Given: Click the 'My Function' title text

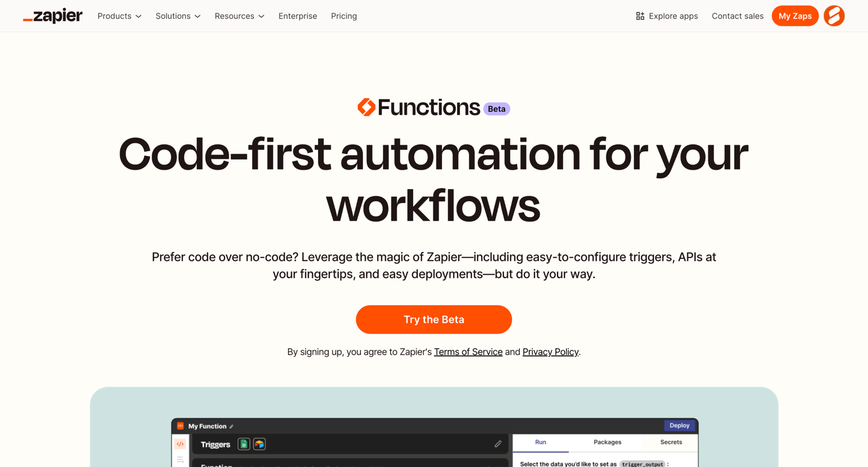Looking at the screenshot, I should (207, 426).
